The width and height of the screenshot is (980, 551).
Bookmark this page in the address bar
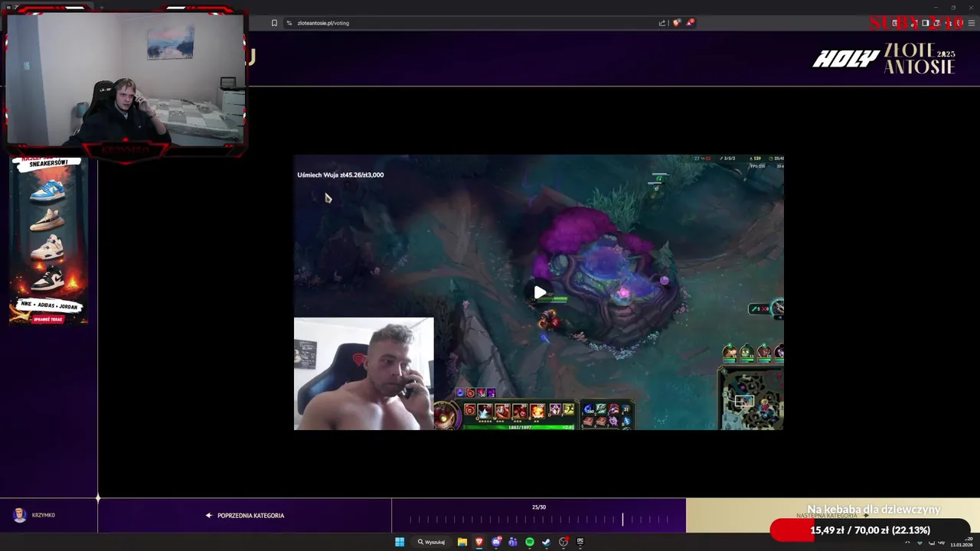tap(274, 23)
